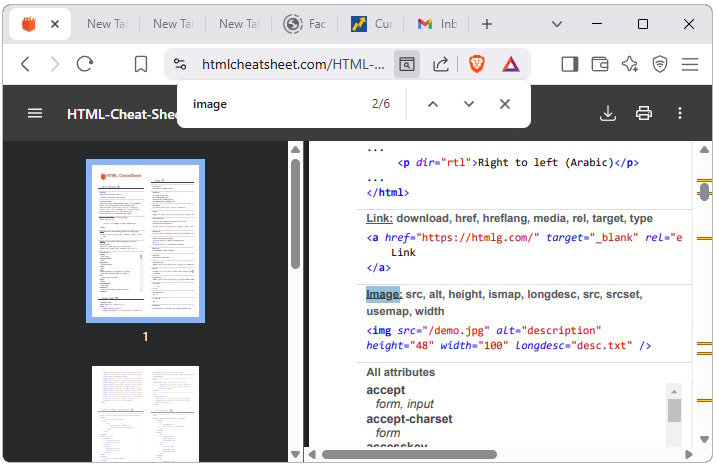Click horizontal scroll right arrow

688,454
